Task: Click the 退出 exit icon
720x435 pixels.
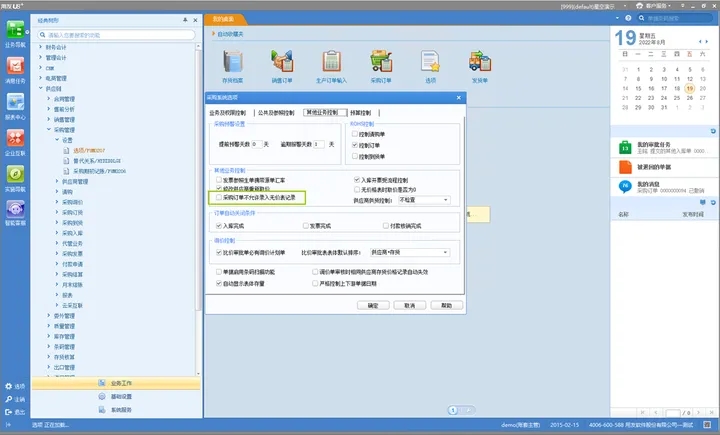Action: point(8,412)
